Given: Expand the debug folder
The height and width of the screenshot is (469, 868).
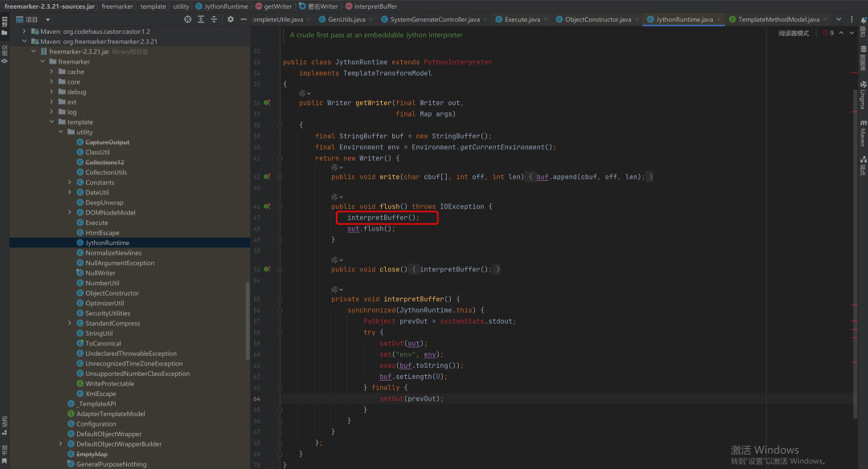Looking at the screenshot, I should point(51,92).
